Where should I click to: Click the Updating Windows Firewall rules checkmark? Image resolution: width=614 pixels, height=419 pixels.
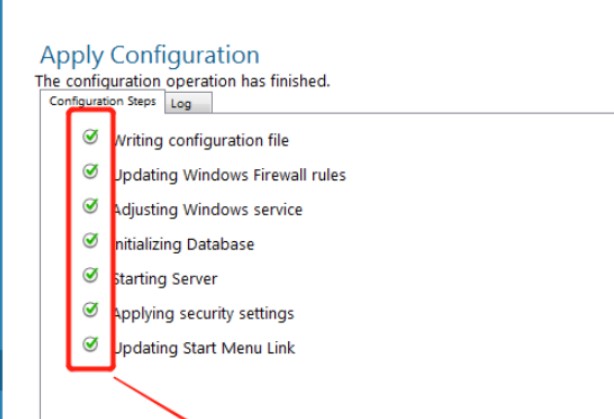click(91, 172)
